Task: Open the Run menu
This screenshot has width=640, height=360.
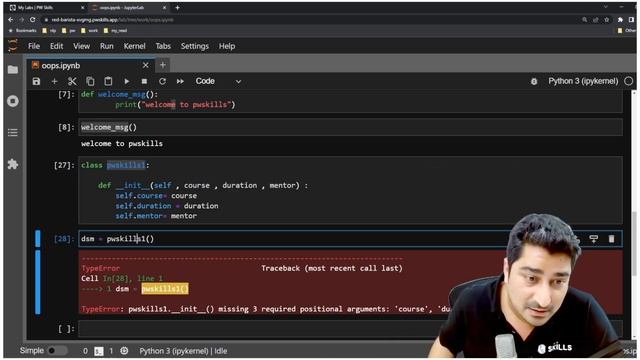Action: point(107,46)
